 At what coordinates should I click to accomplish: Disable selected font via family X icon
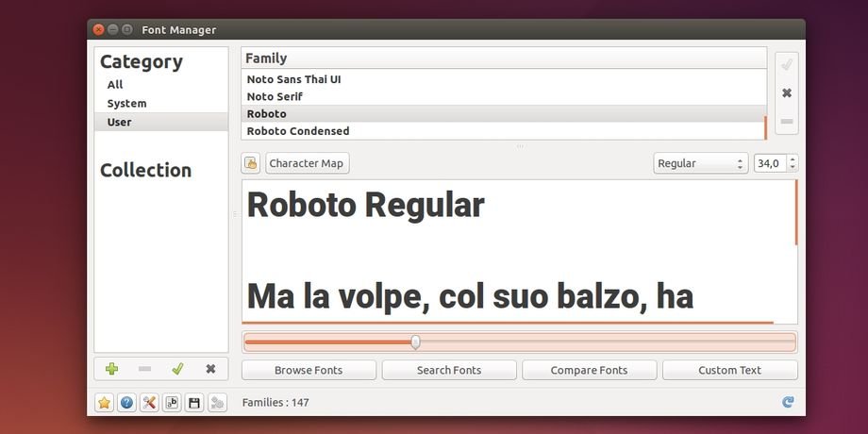[787, 93]
